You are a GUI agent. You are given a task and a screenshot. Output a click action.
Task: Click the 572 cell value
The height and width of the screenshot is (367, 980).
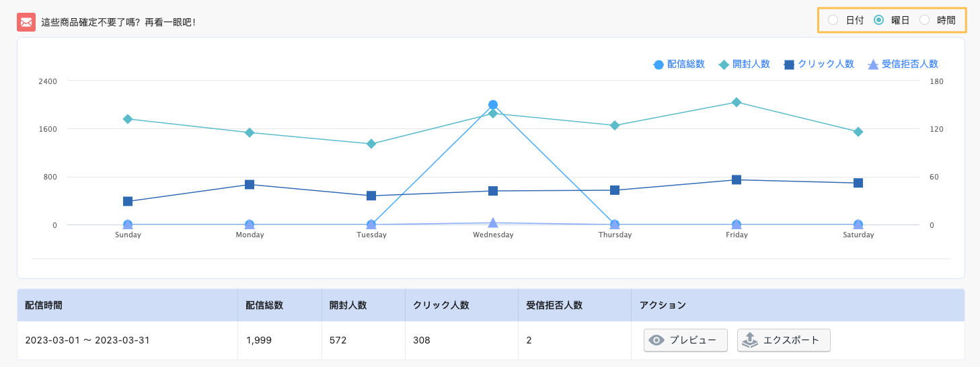tap(338, 340)
